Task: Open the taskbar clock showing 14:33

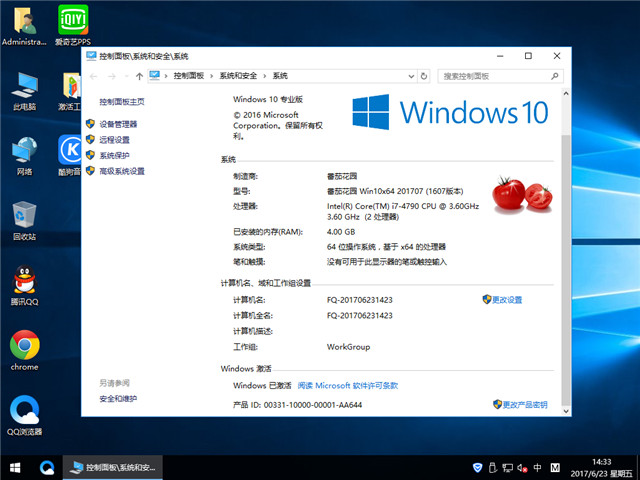Action: (x=602, y=468)
